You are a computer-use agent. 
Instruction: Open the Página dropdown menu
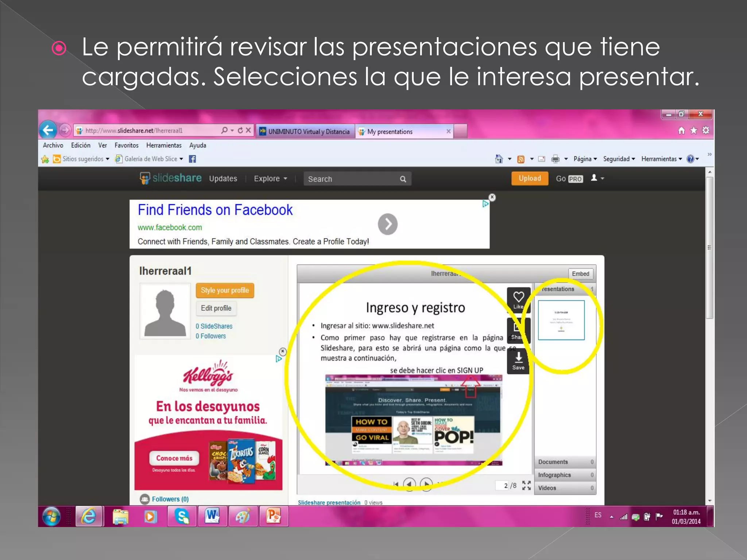(585, 159)
